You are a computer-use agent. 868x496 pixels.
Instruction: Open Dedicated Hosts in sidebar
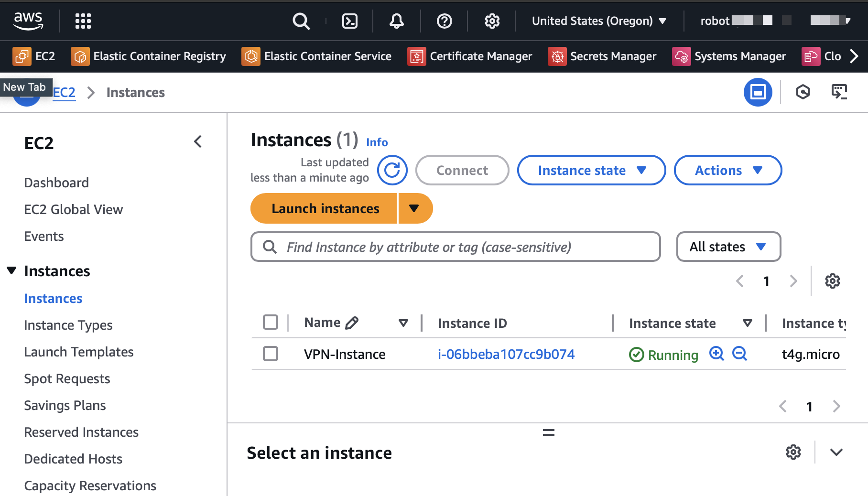point(73,459)
